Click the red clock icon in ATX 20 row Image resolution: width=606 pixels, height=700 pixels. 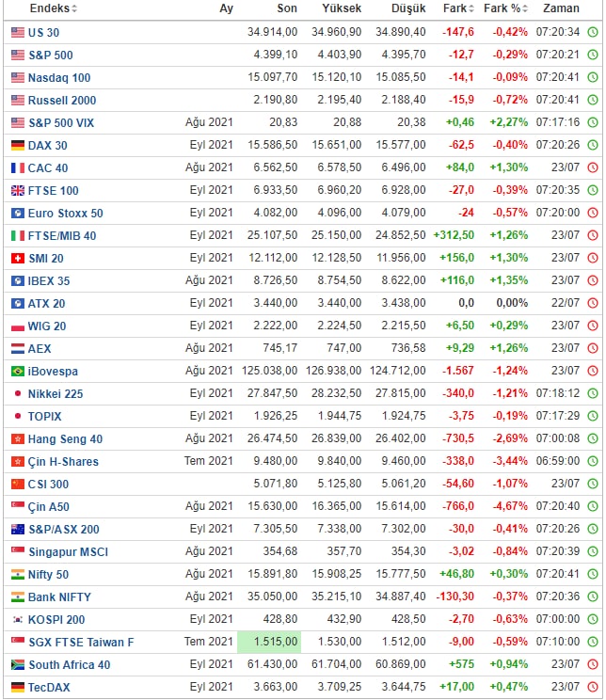tap(593, 303)
